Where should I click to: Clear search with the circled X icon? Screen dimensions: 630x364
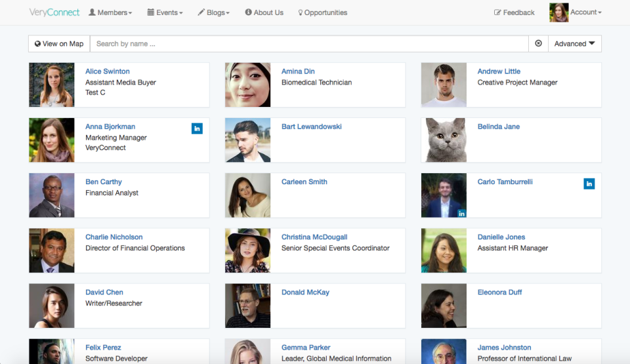pyautogui.click(x=538, y=44)
